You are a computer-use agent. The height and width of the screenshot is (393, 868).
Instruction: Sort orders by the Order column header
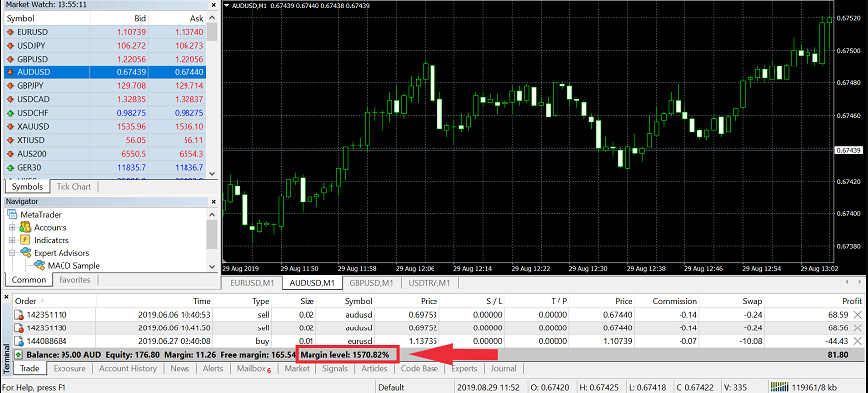pyautogui.click(x=55, y=301)
